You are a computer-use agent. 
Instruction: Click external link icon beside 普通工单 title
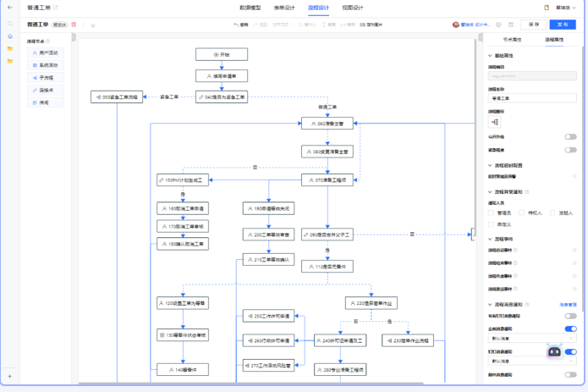coord(56,8)
